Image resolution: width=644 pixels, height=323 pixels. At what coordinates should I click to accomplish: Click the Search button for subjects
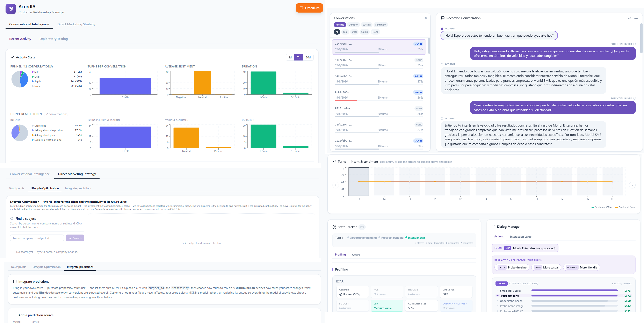click(x=75, y=238)
